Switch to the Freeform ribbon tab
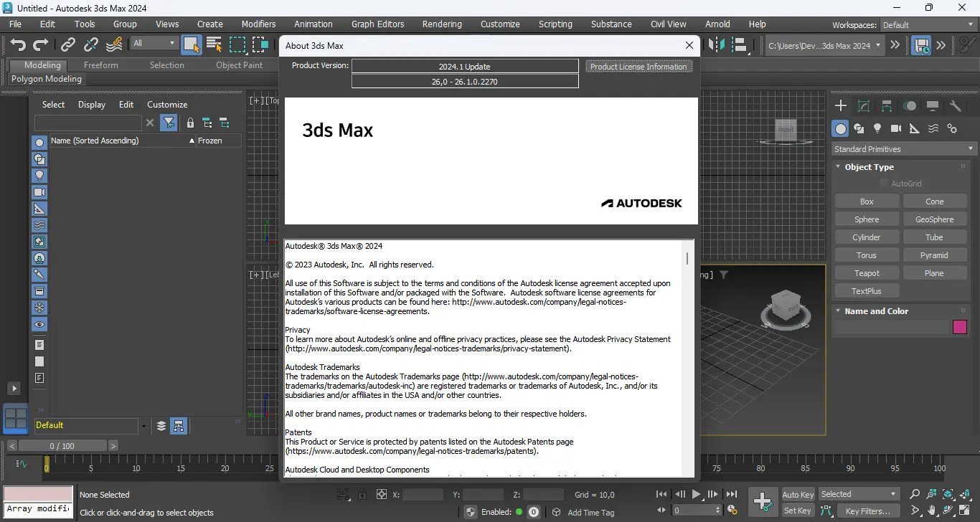980x522 pixels. tap(100, 65)
